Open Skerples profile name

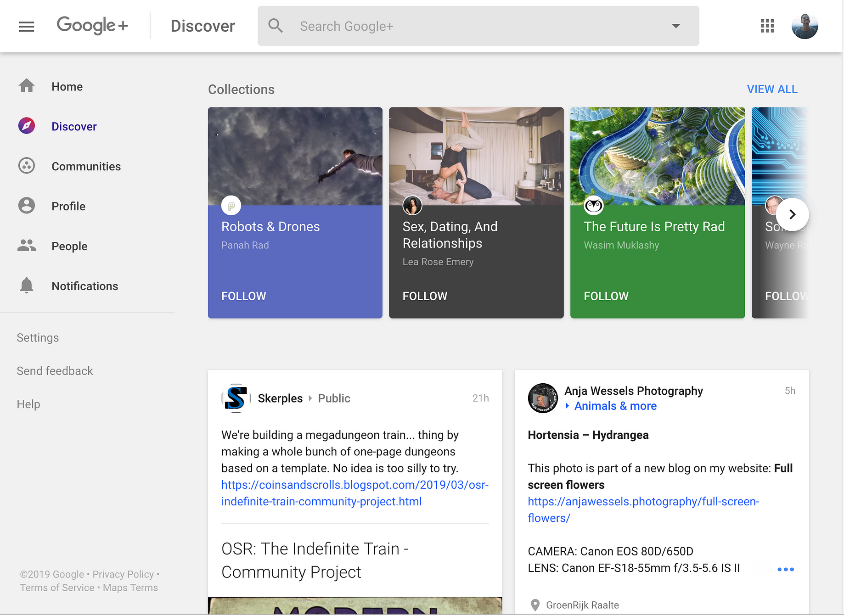click(280, 398)
